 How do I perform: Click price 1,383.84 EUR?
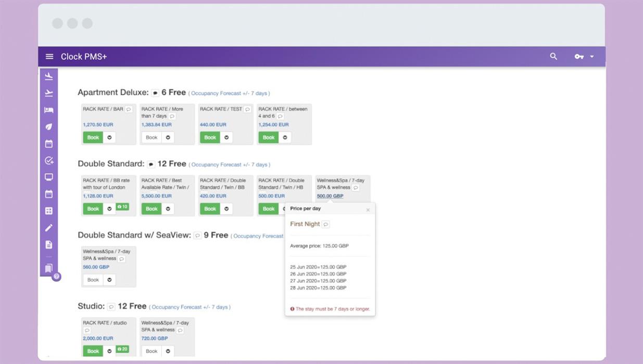(156, 125)
